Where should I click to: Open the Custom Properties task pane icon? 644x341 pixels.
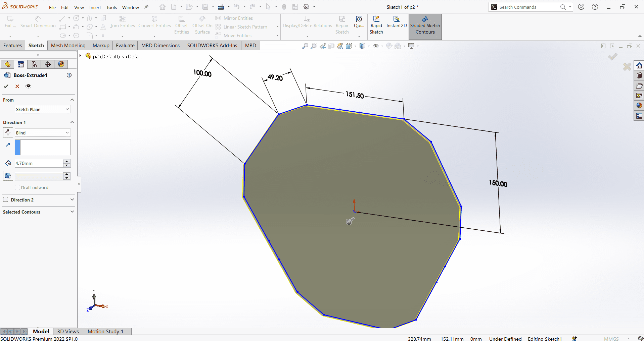(x=639, y=116)
